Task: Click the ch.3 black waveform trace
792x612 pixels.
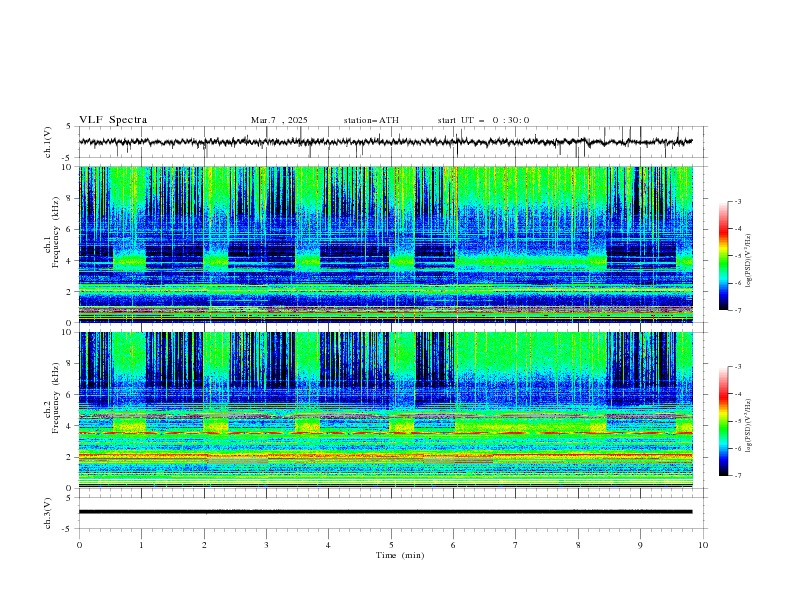Action: 385,512
